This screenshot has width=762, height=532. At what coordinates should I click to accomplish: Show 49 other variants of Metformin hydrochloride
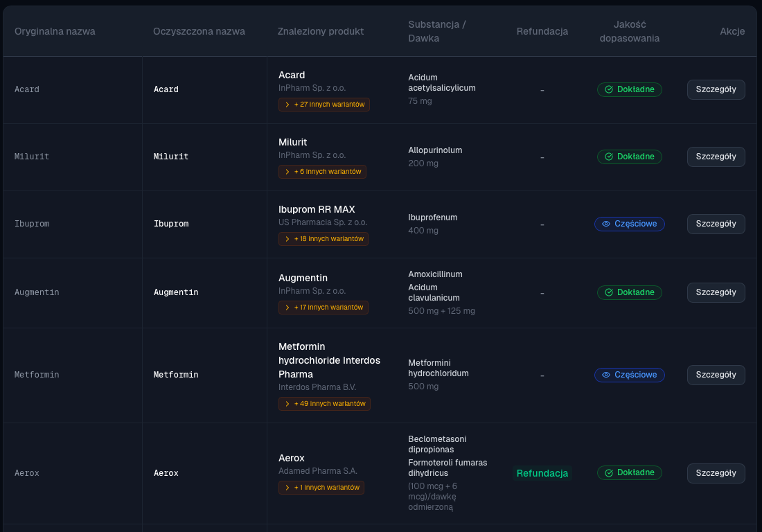pyautogui.click(x=324, y=404)
